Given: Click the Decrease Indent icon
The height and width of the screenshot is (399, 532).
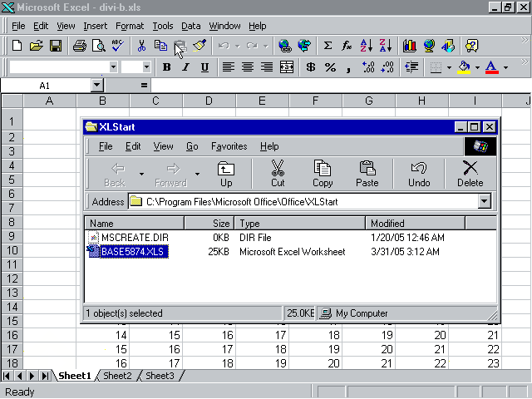Looking at the screenshot, I should (x=411, y=67).
